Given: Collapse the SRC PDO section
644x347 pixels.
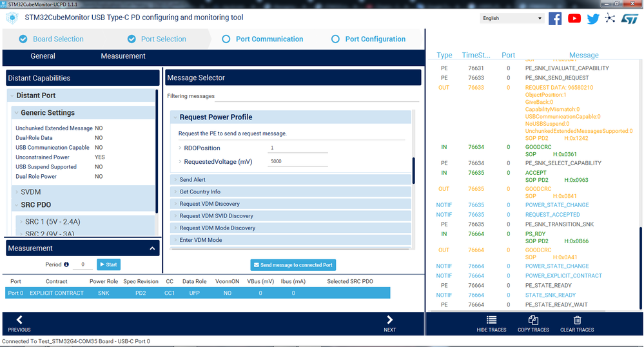Looking at the screenshot, I should point(16,204).
